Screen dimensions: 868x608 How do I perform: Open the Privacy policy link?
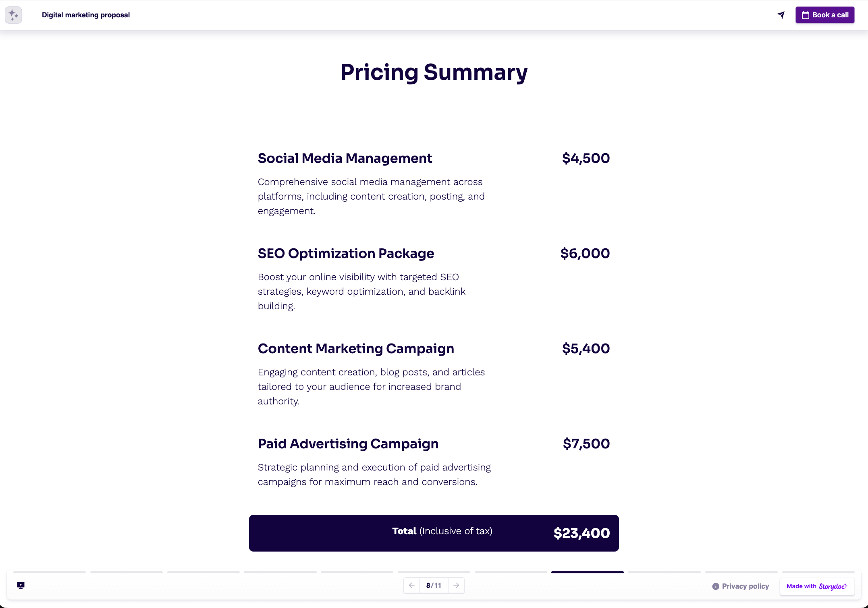pyautogui.click(x=745, y=586)
